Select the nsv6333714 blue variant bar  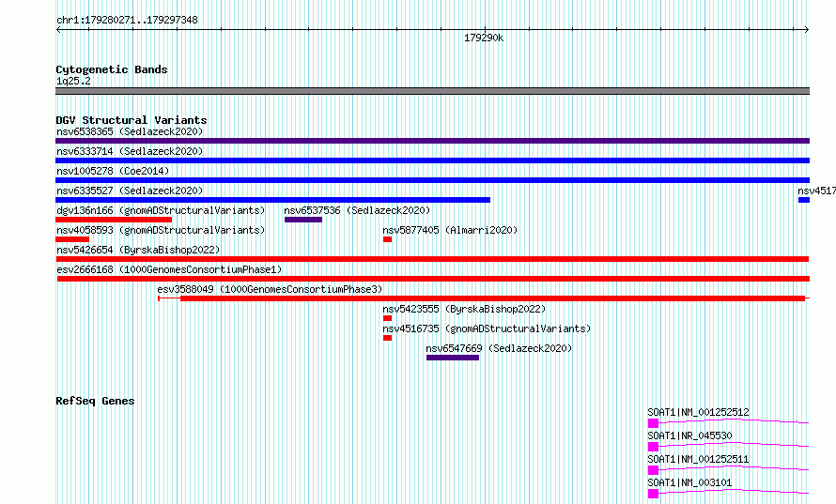click(432, 160)
